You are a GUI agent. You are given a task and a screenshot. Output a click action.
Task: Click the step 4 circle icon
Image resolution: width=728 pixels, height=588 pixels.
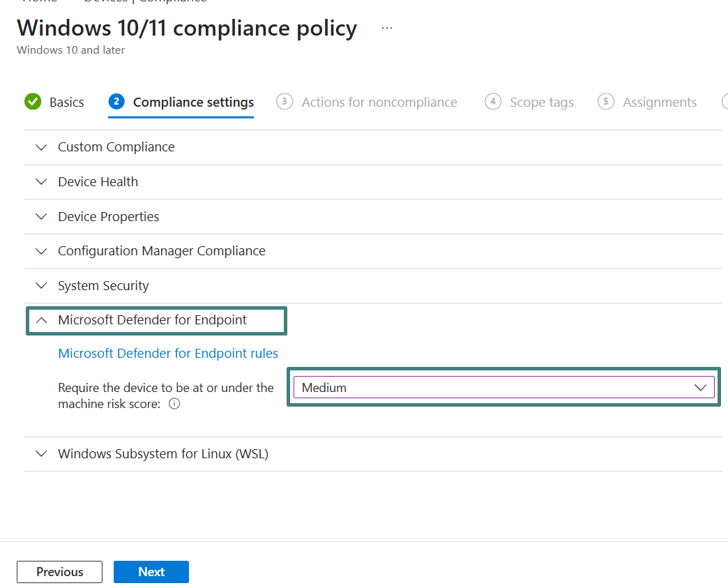click(x=493, y=102)
